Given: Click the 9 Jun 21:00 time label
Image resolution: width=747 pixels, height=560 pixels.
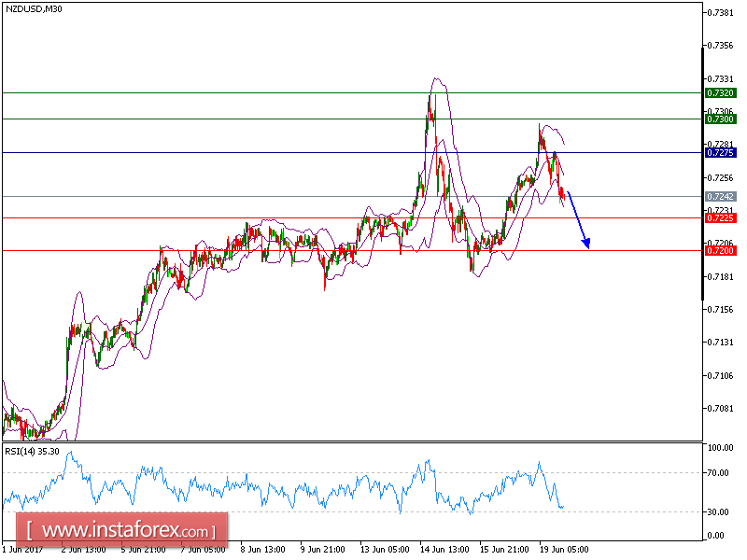Looking at the screenshot, I should click(322, 550).
